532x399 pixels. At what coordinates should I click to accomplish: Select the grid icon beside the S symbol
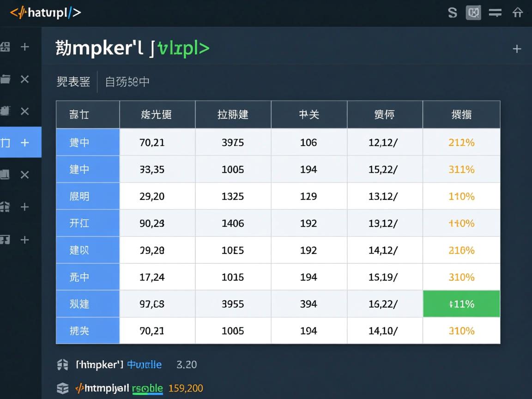[473, 13]
